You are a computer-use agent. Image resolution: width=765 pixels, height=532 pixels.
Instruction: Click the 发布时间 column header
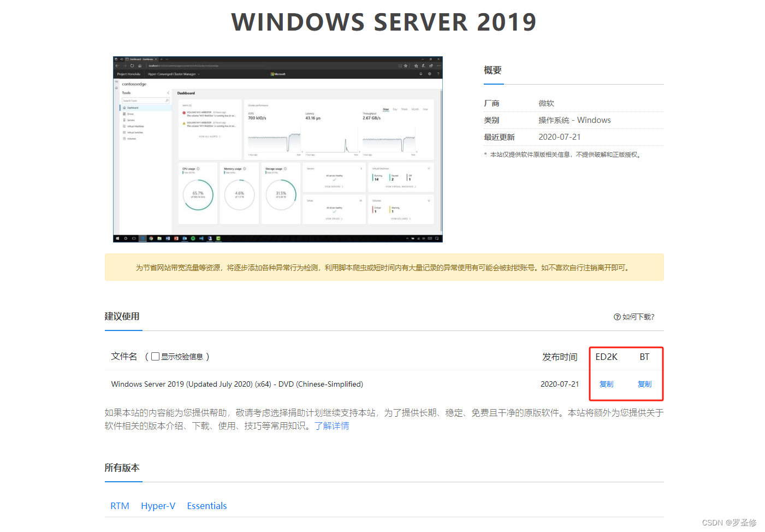click(x=559, y=357)
